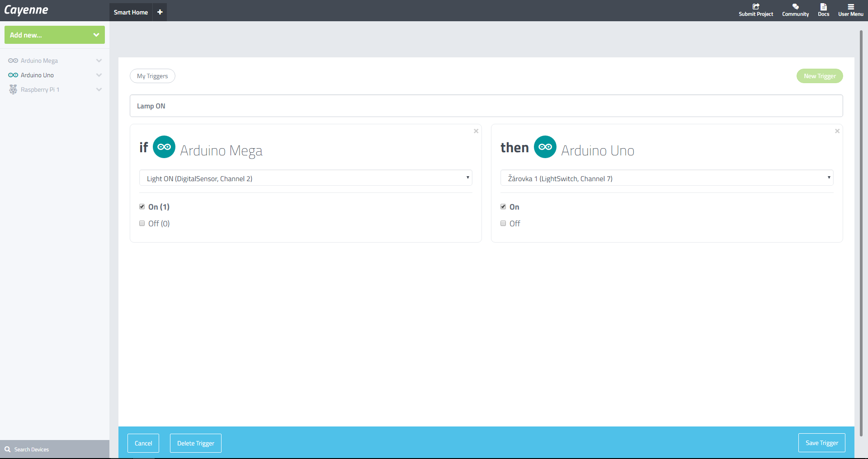Click the Arduino Mega heading in if card

click(x=221, y=150)
